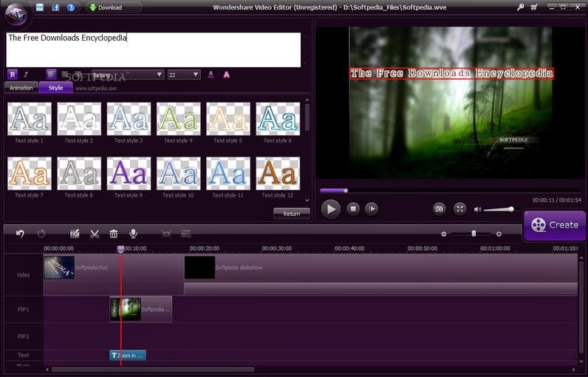Switch to the Animation tab

click(21, 88)
